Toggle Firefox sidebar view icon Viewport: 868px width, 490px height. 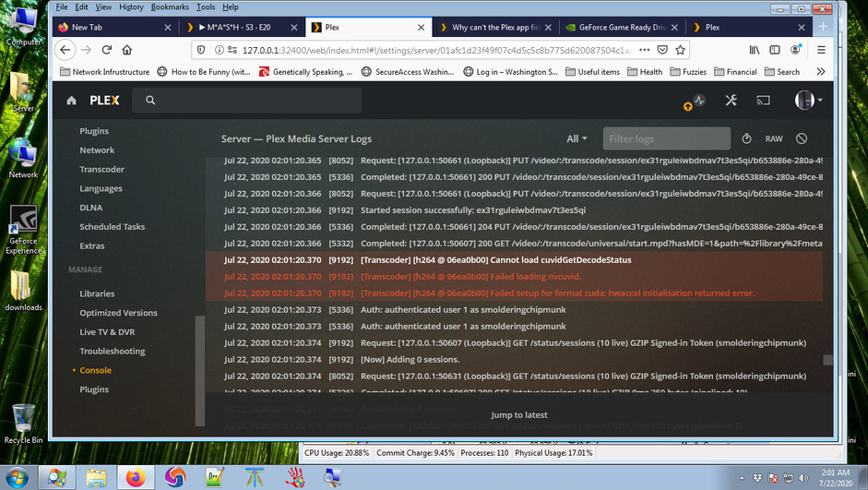(775, 50)
